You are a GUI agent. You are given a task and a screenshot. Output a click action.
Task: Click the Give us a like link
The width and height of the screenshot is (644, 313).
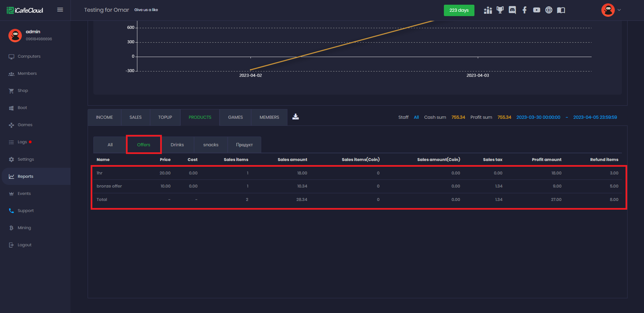point(146,10)
